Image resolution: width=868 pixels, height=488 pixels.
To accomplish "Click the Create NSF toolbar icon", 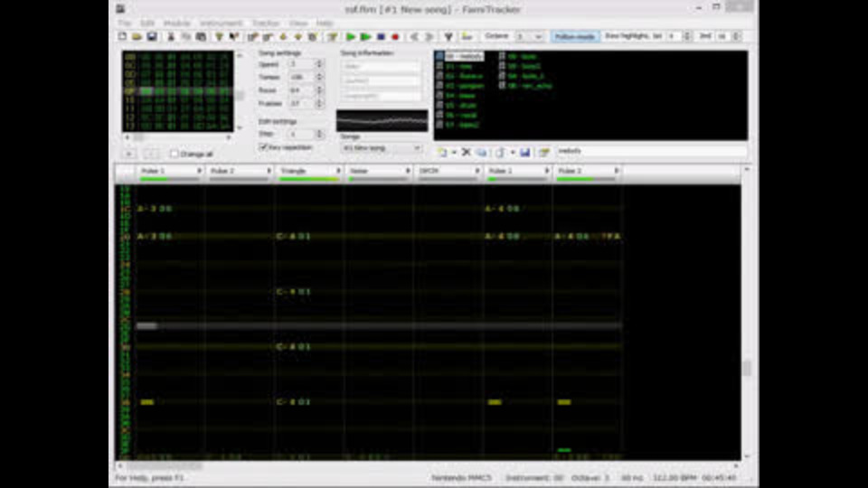I will pos(467,36).
